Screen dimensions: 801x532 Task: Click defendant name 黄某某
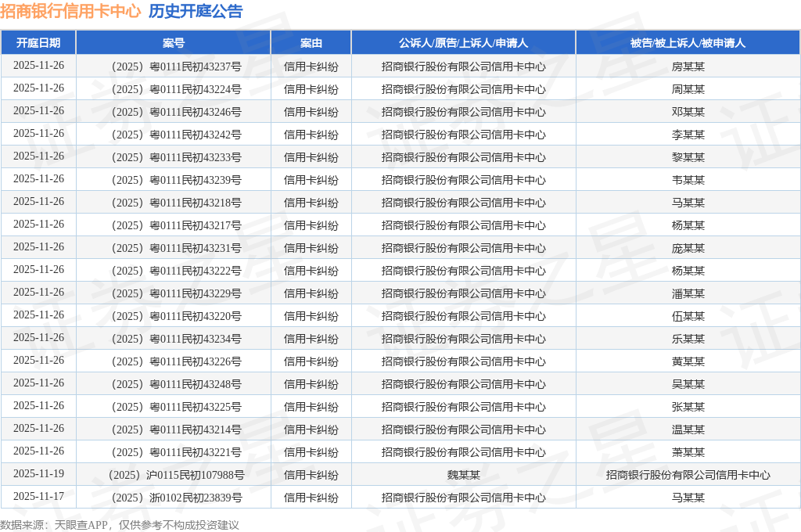[688, 361]
